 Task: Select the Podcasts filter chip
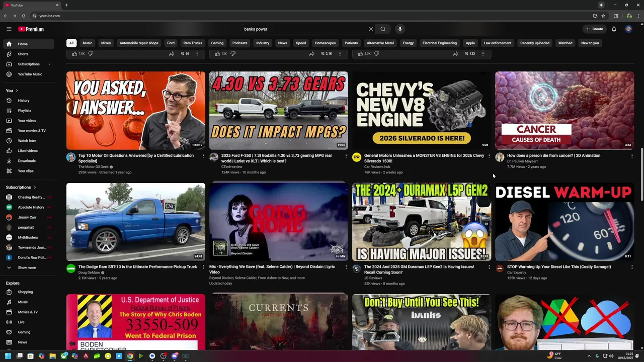click(x=240, y=43)
